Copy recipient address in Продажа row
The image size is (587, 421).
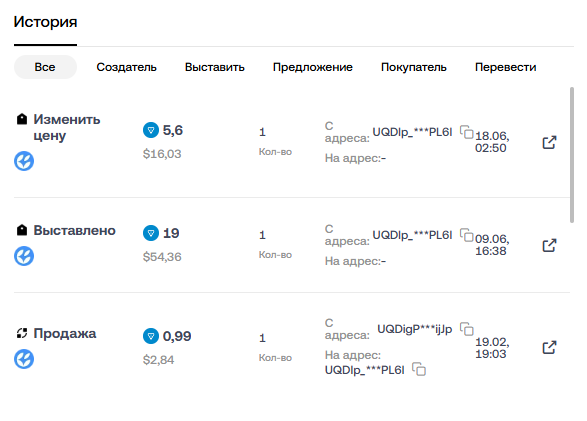tap(419, 369)
